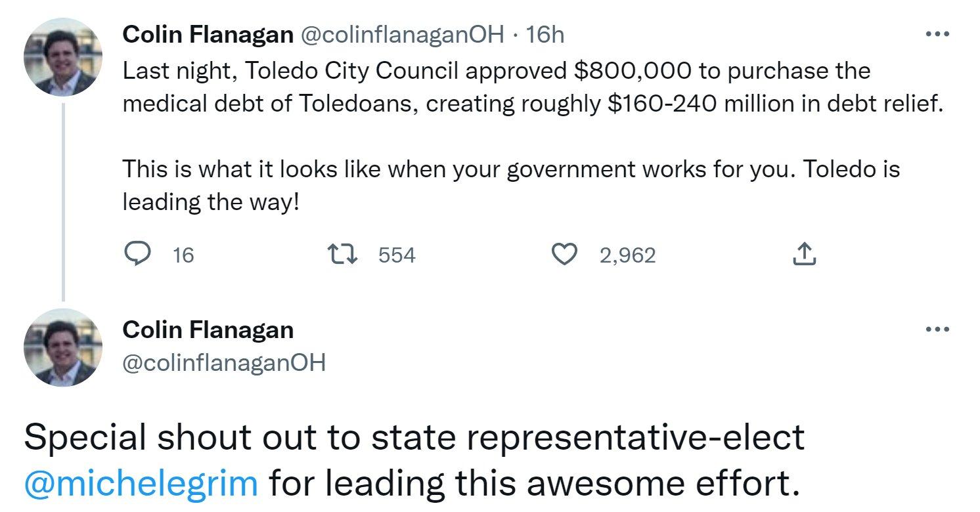Open the more options menu on the second tweet
Image resolution: width=980 pixels, height=512 pixels.
click(938, 328)
